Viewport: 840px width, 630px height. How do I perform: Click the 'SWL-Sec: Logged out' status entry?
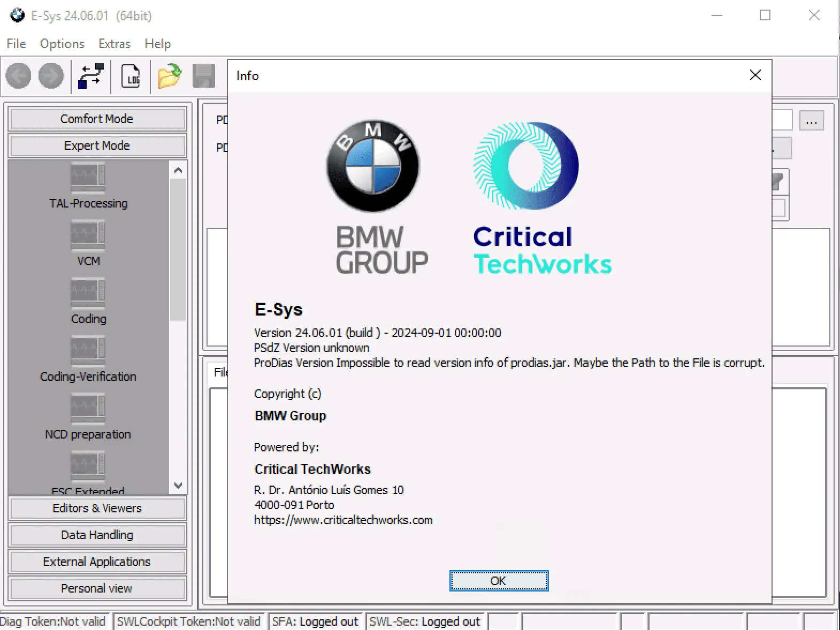[x=425, y=621]
